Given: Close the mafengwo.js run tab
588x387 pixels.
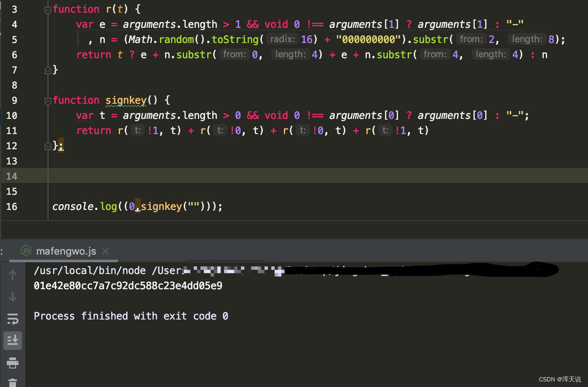Looking at the screenshot, I should click(105, 251).
